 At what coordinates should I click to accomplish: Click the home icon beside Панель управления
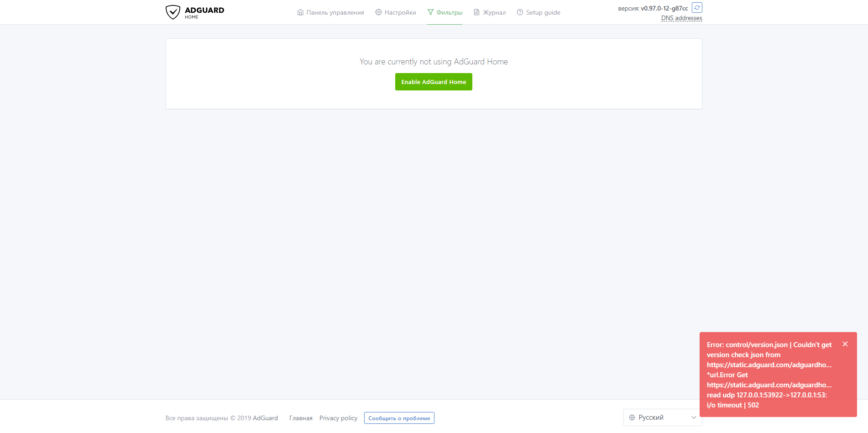[x=300, y=12]
